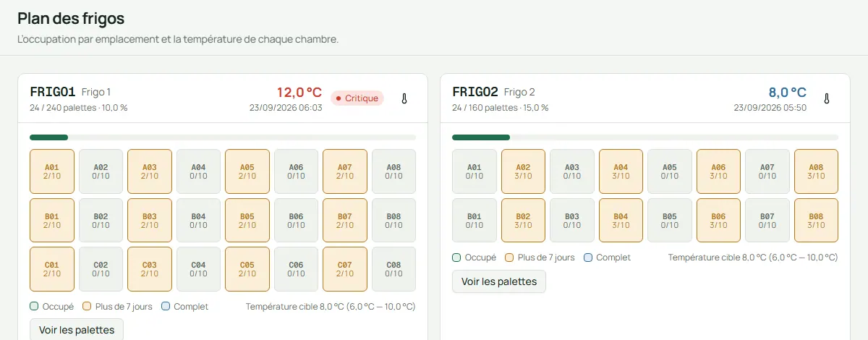Select slot B08 in FRIGO1
Viewport: 868px width, 340px height.
[393, 221]
